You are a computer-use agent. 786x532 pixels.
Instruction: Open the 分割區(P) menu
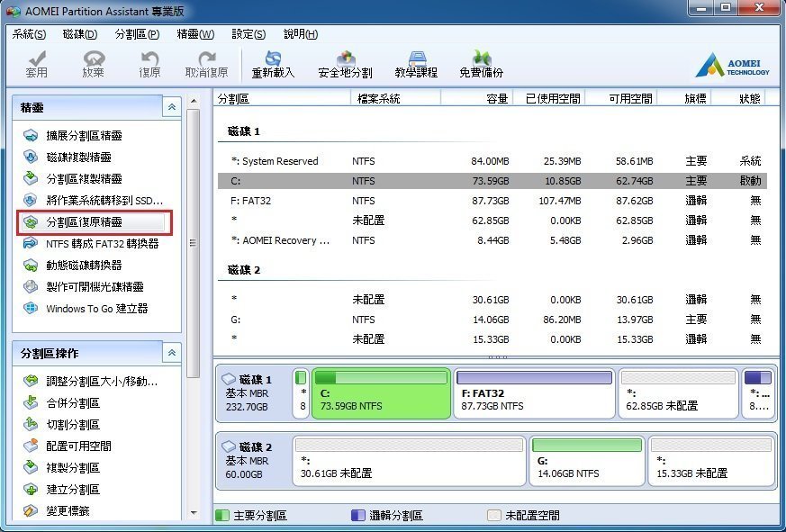137,34
